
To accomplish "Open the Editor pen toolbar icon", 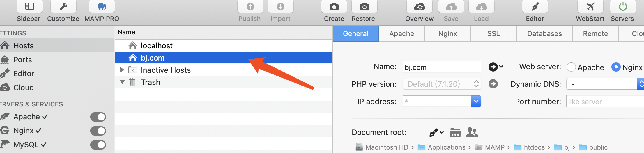I will click(x=535, y=6).
